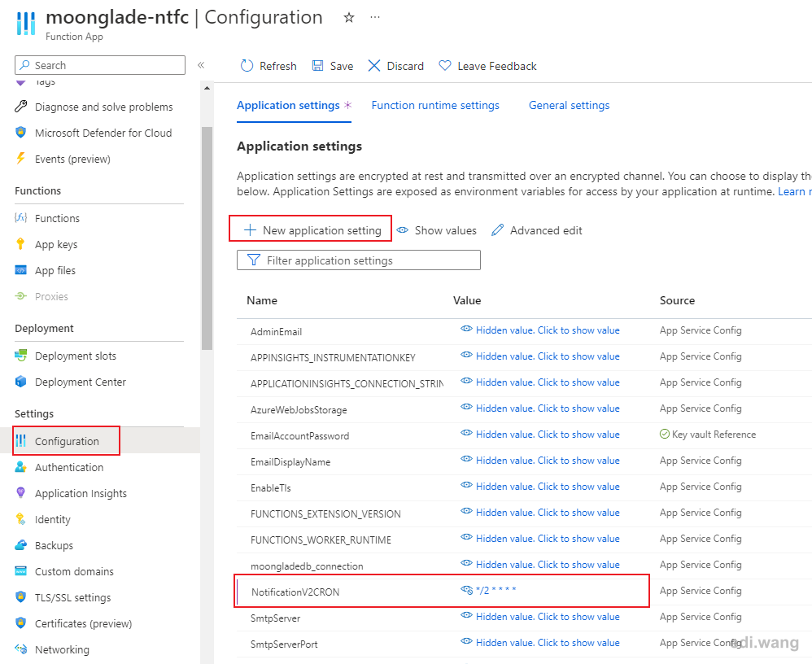
Task: Click the Source column header
Action: pyautogui.click(x=677, y=300)
